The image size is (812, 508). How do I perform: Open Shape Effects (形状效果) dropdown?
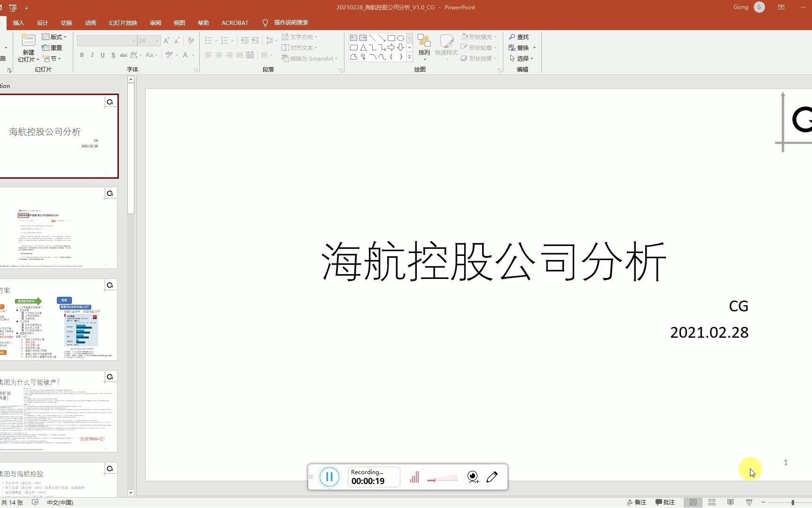(478, 58)
